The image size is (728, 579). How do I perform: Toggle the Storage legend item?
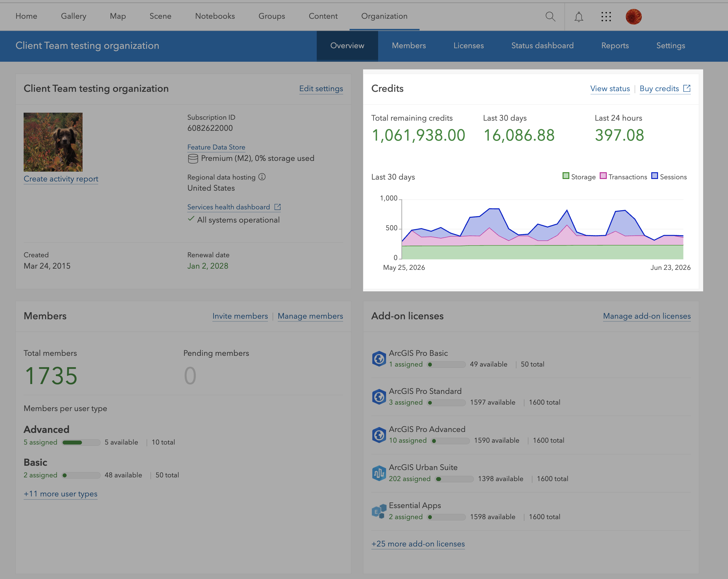pyautogui.click(x=579, y=177)
